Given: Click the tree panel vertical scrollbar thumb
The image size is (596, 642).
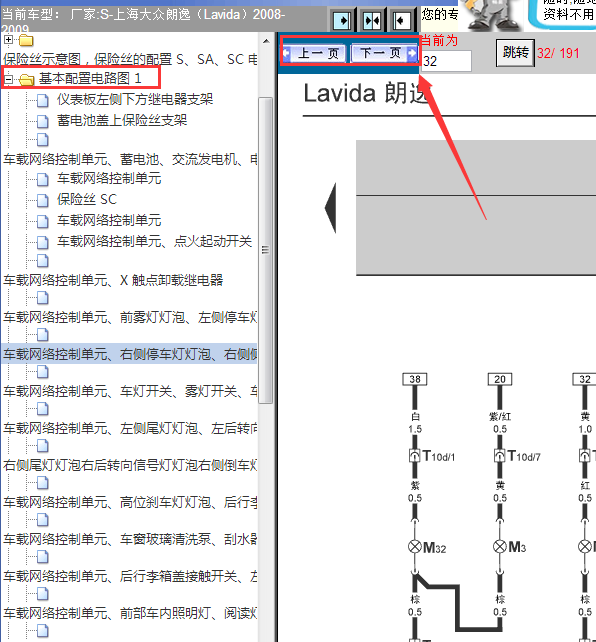Looking at the screenshot, I should [x=266, y=250].
